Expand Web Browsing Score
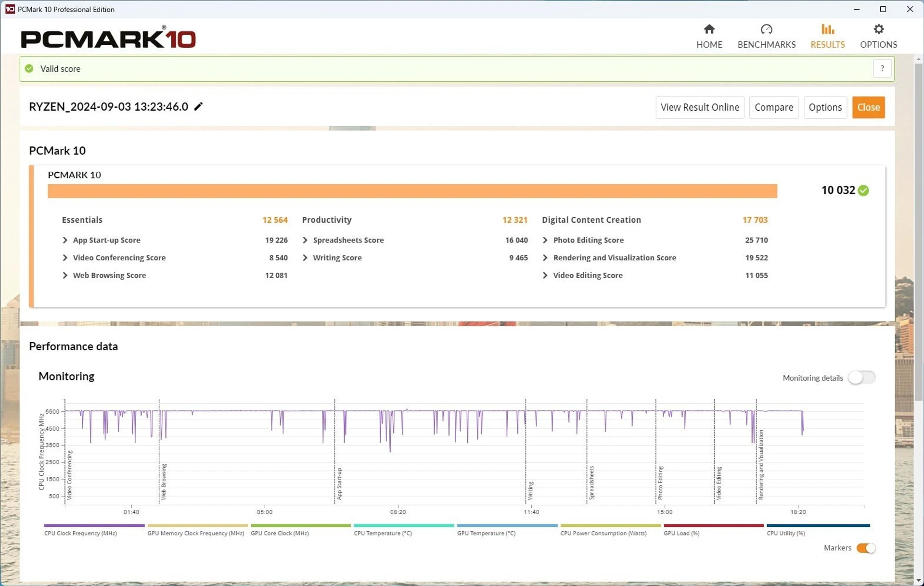 pyautogui.click(x=65, y=275)
